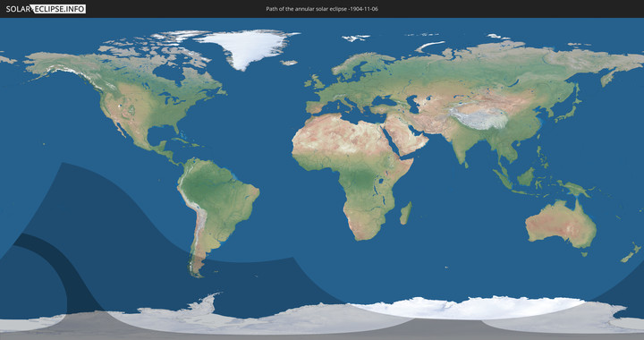Click the Hudson Bay area

(168, 74)
